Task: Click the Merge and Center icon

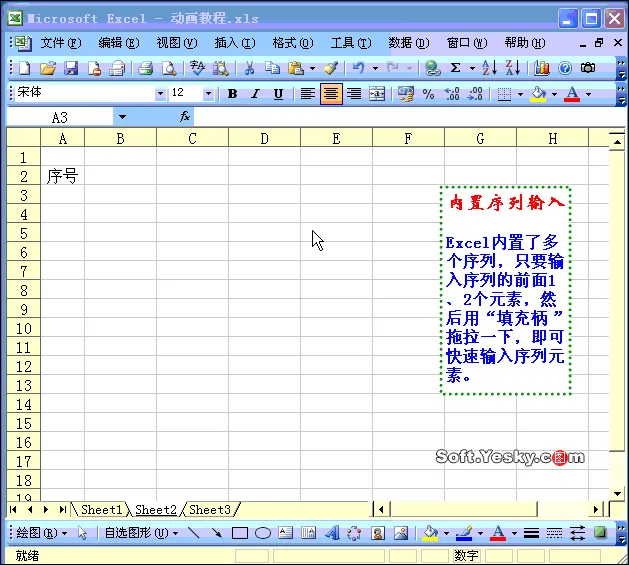Action: pos(377,94)
